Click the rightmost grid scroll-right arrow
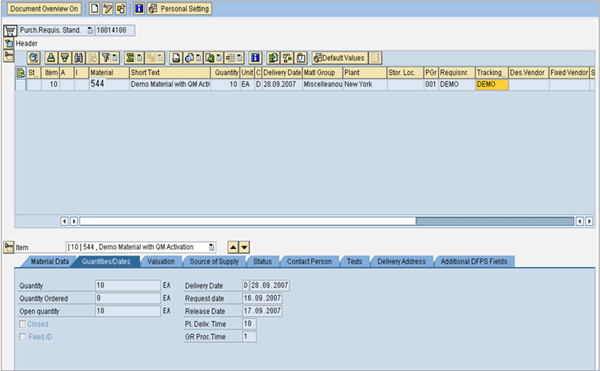Viewport: 600px width, 371px height. [589, 221]
